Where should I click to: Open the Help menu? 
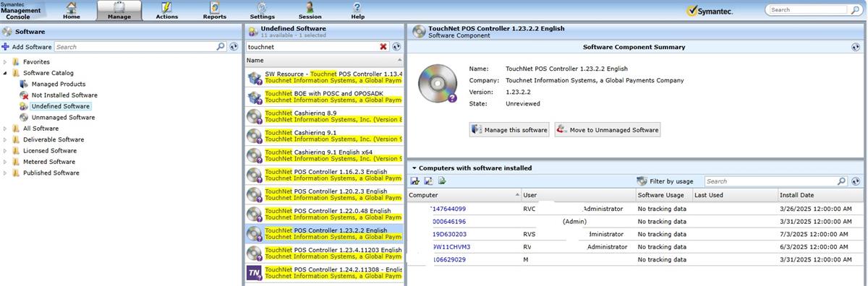tap(357, 10)
